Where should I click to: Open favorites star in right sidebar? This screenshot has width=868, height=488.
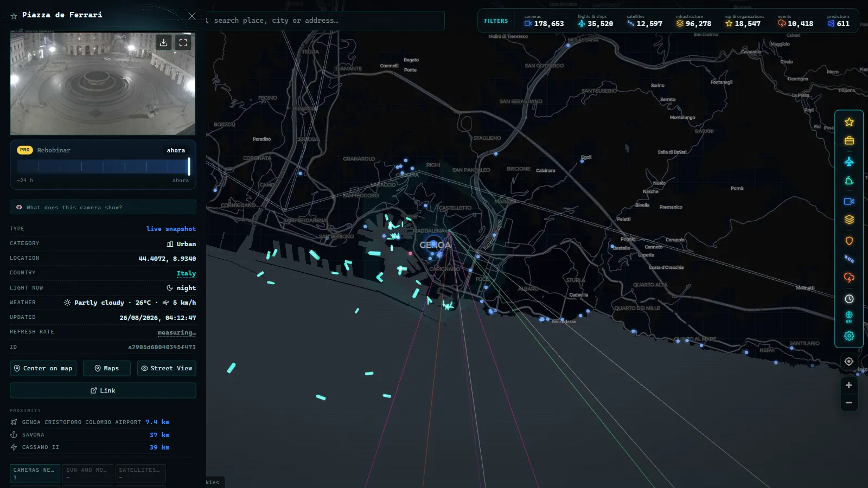click(x=849, y=122)
